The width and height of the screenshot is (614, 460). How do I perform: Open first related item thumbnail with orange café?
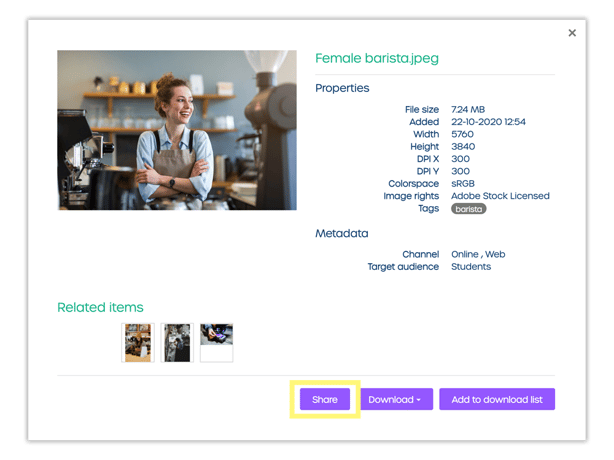coord(138,343)
